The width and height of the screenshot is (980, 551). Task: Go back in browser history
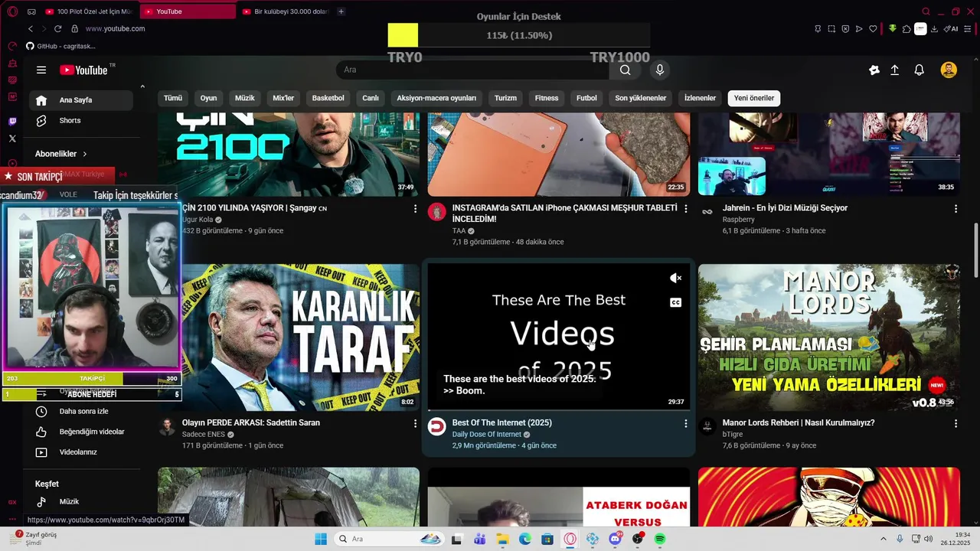pyautogui.click(x=31, y=28)
